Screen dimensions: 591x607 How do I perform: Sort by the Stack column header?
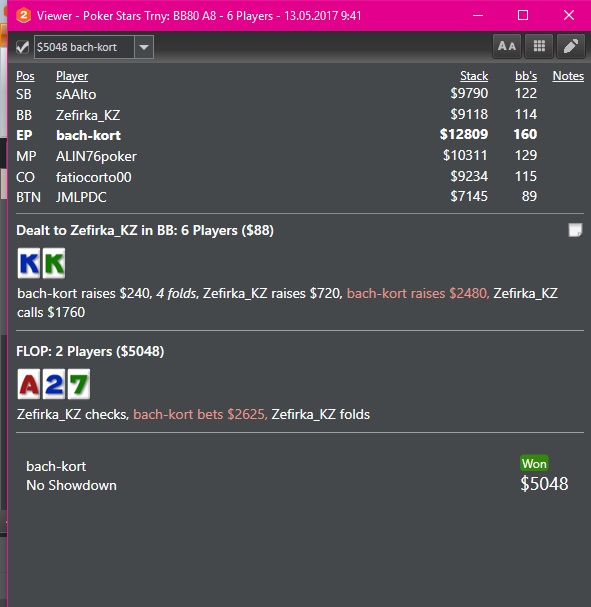[474, 76]
